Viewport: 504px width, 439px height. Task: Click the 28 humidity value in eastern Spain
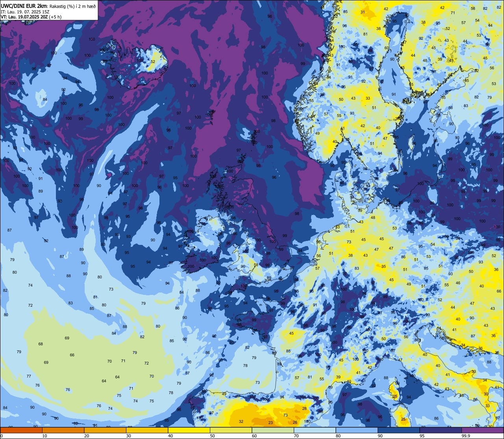pos(304,409)
